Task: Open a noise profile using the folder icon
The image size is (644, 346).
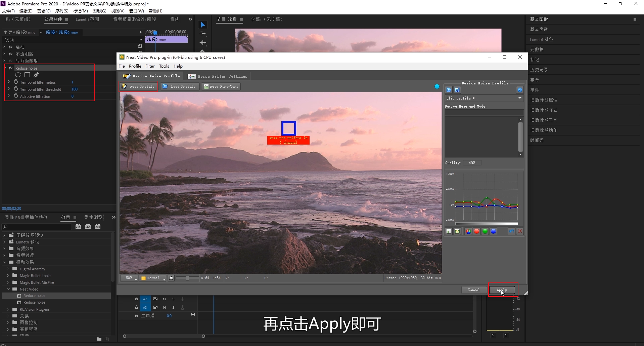Action: coord(449,90)
